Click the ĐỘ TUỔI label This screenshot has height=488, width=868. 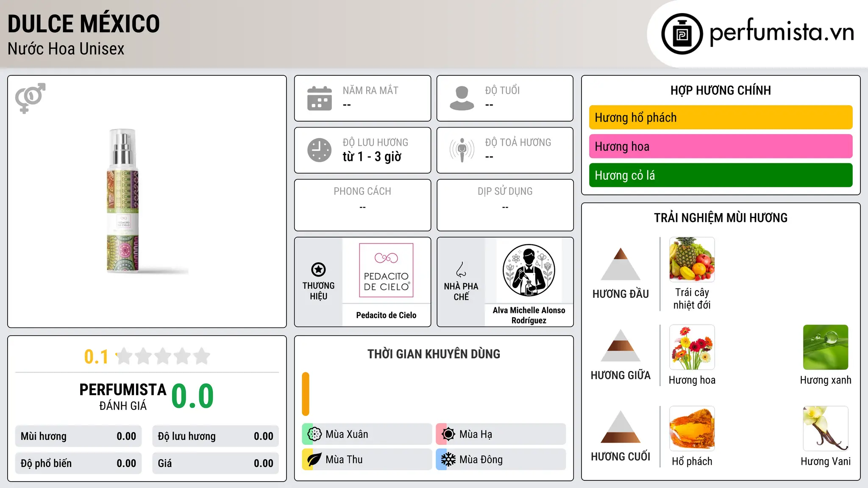[502, 90]
